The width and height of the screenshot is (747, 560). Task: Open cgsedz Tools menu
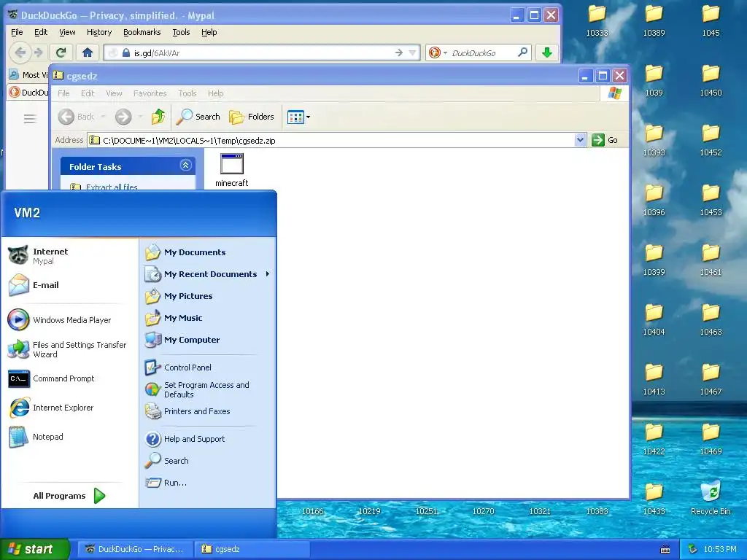click(187, 93)
